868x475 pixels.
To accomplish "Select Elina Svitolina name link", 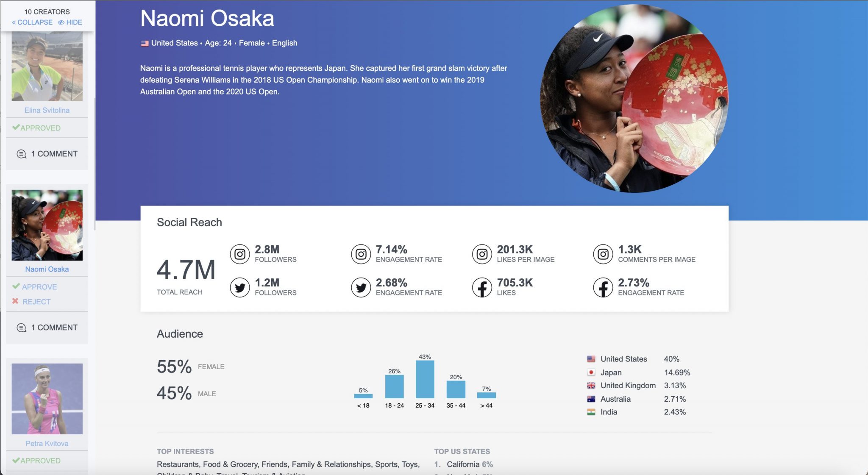I will 47,110.
